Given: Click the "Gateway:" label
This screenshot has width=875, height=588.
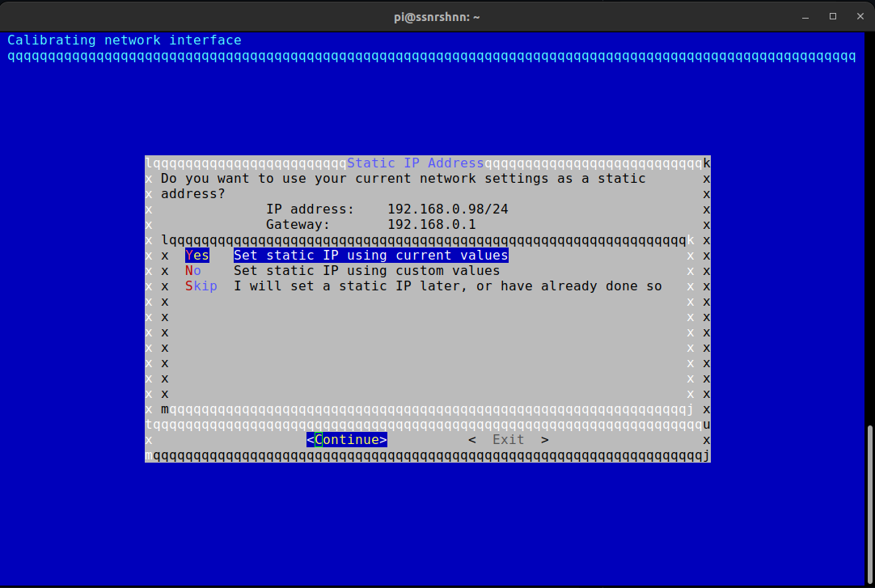Looking at the screenshot, I should [x=298, y=225].
